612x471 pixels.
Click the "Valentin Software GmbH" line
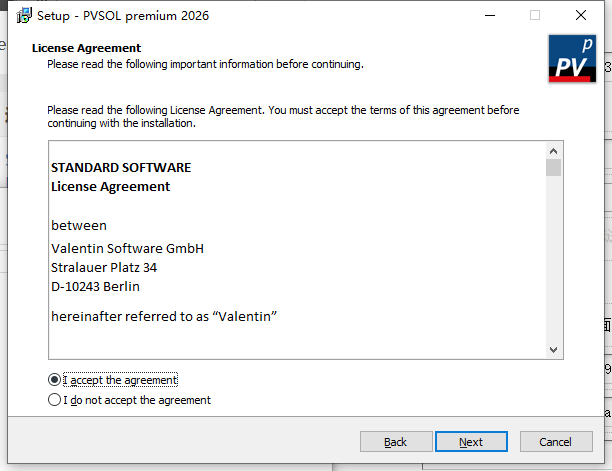(127, 248)
